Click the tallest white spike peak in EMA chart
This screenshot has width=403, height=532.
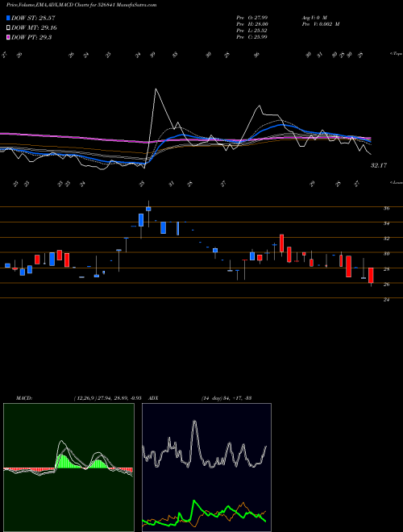pos(156,89)
